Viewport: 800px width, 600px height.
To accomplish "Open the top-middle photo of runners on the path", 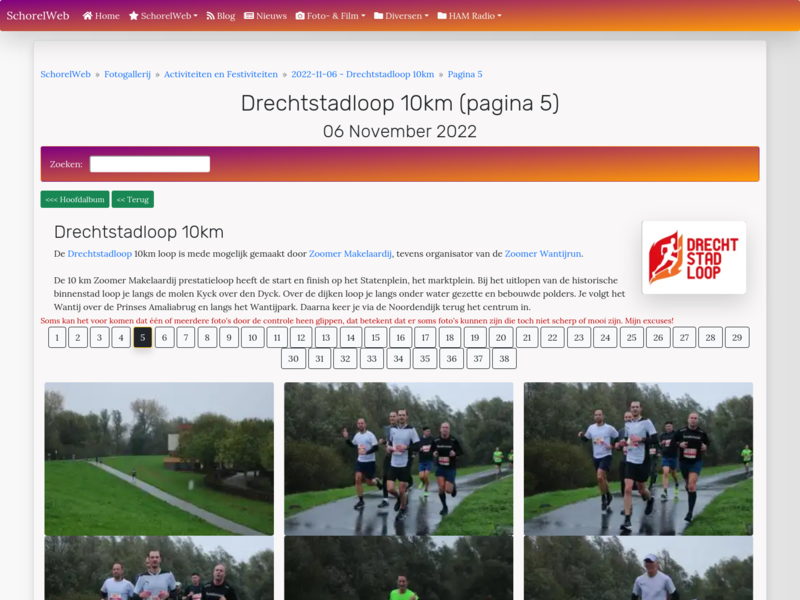I will (398, 459).
